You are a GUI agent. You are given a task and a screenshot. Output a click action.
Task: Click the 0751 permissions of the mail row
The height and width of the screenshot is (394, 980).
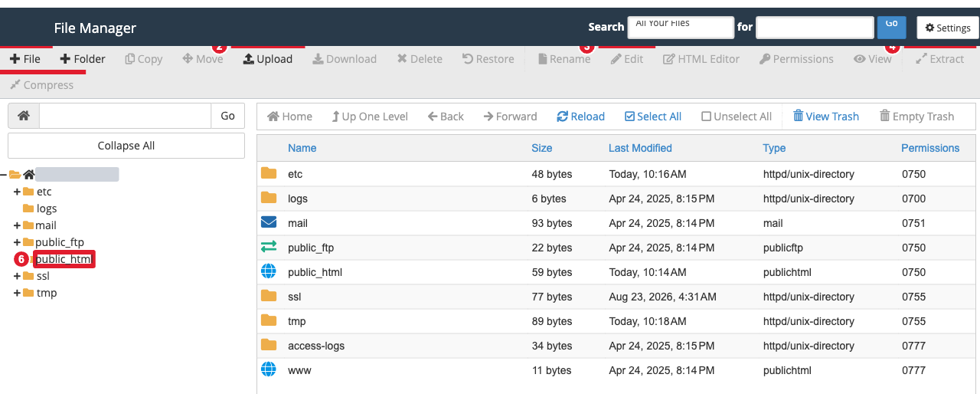pos(913,223)
